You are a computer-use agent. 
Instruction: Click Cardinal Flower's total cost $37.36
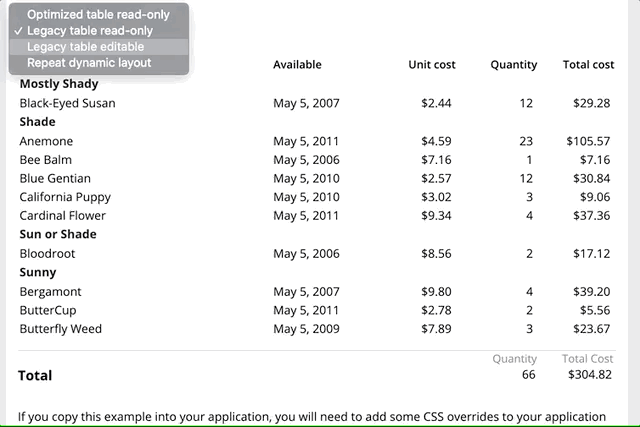click(x=591, y=216)
